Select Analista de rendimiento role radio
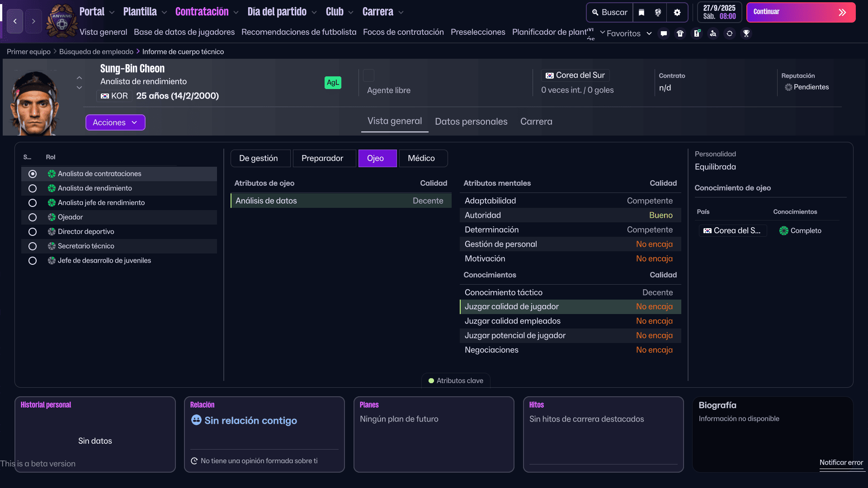 [33, 188]
